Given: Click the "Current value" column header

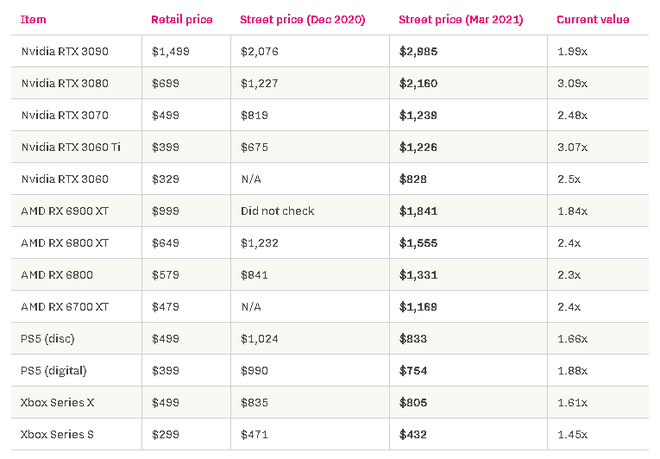Looking at the screenshot, I should [592, 19].
